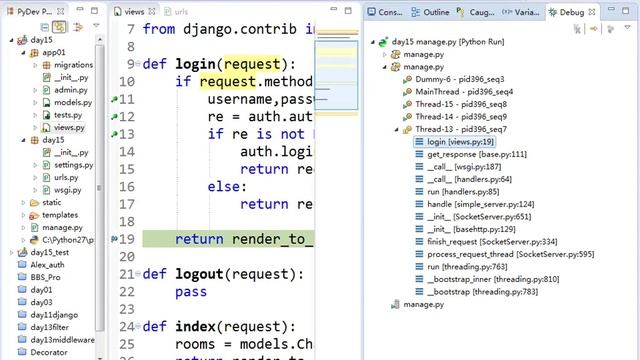Toggle breakpoint marker on line 12
The height and width of the screenshot is (360, 640).
(114, 116)
